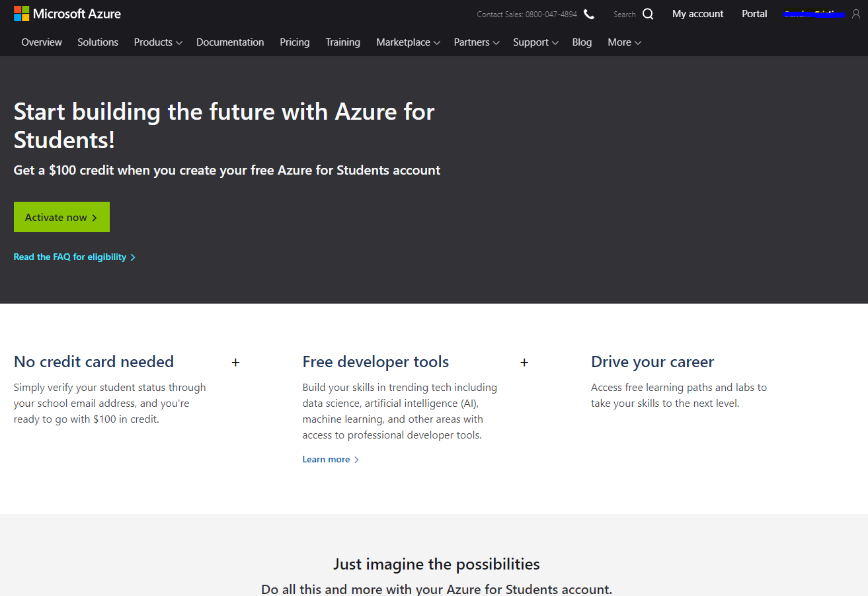Expand the More dropdown menu
Screen dimensions: 868x596
click(x=624, y=42)
